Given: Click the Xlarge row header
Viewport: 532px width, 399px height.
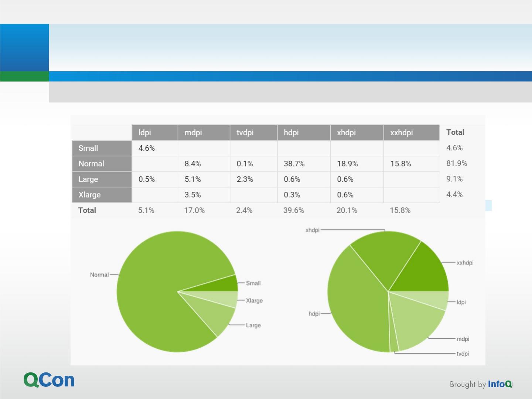Looking at the screenshot, I should click(x=102, y=195).
